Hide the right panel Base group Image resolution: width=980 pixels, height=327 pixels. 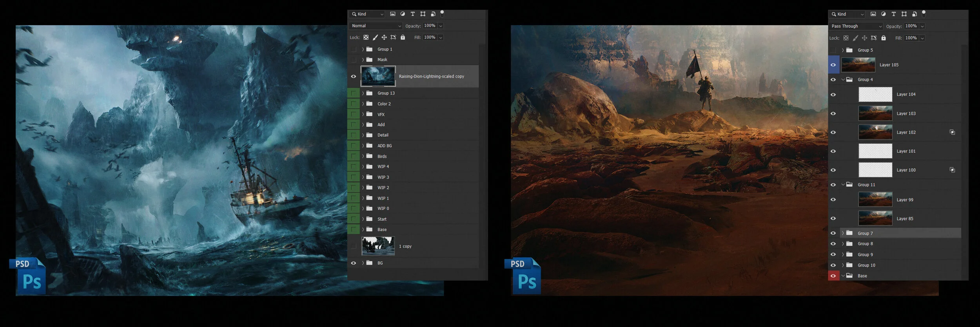click(x=833, y=276)
